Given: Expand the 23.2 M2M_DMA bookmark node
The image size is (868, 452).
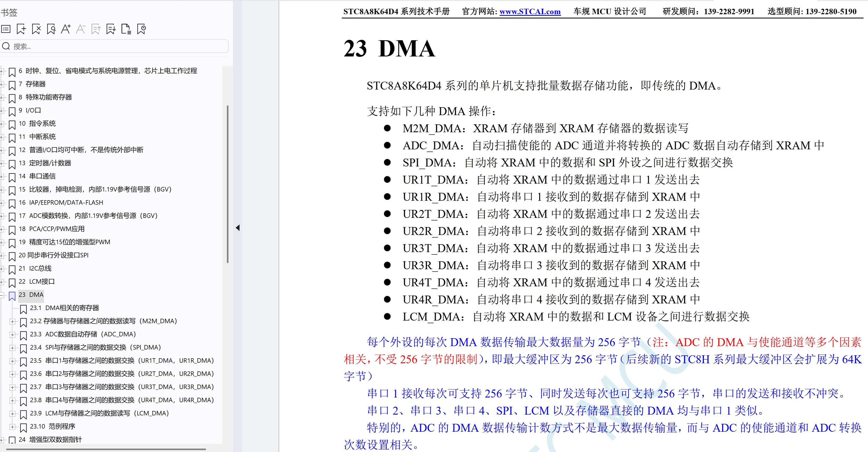Looking at the screenshot, I should [x=12, y=321].
